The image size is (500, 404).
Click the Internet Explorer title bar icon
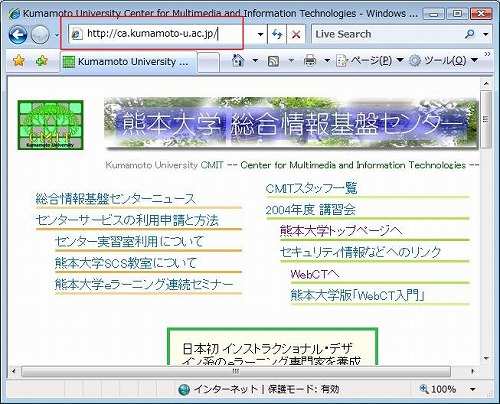coord(14,13)
